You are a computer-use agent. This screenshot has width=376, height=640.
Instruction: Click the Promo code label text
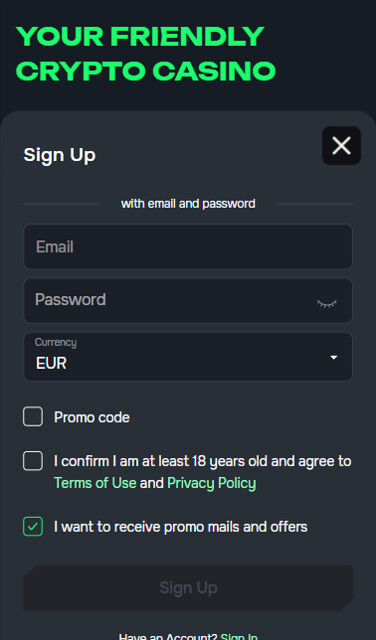[x=92, y=417]
